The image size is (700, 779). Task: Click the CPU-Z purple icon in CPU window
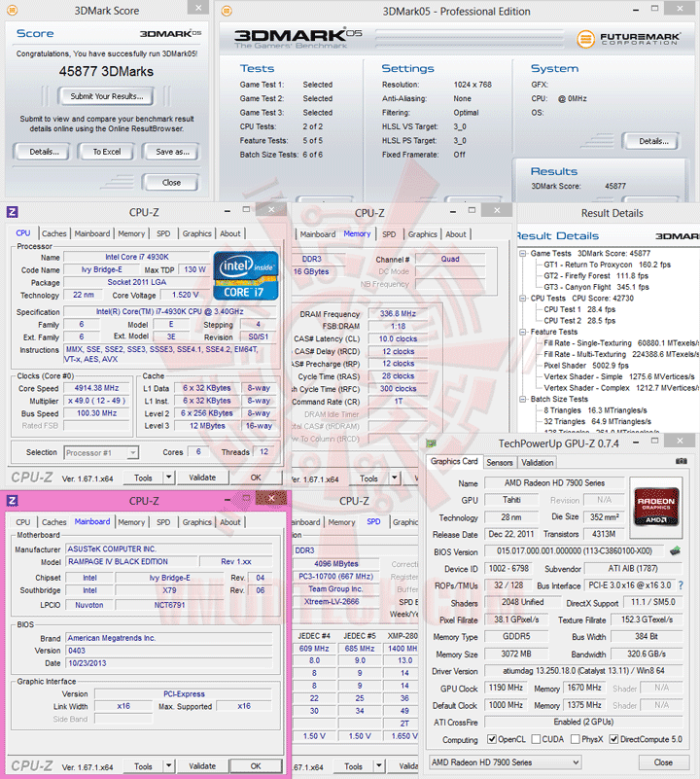[13, 212]
